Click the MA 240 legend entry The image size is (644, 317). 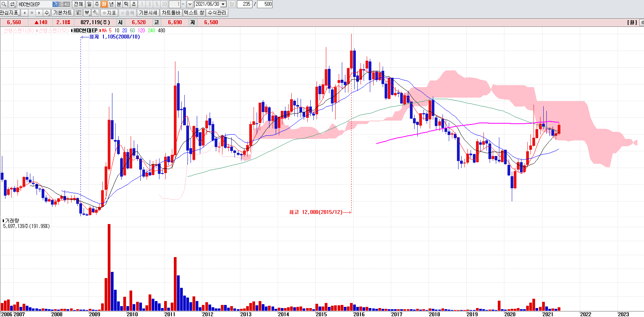(151, 30)
